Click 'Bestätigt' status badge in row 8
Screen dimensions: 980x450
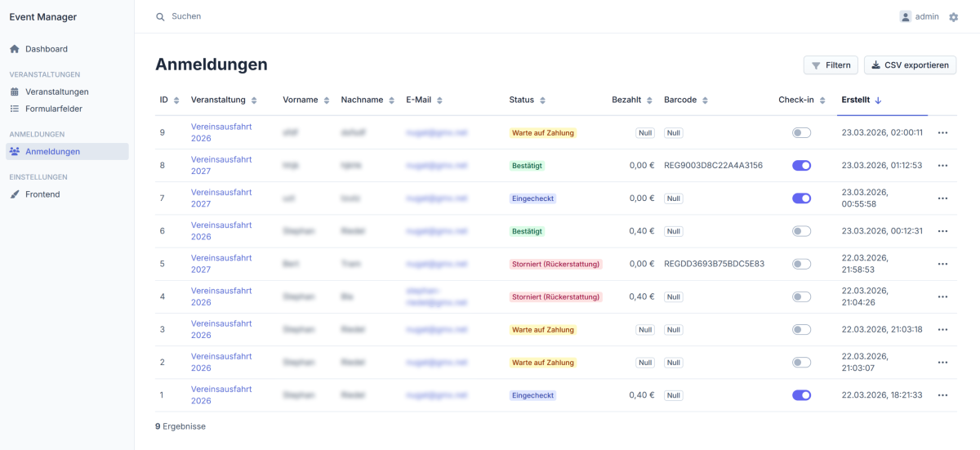click(527, 166)
